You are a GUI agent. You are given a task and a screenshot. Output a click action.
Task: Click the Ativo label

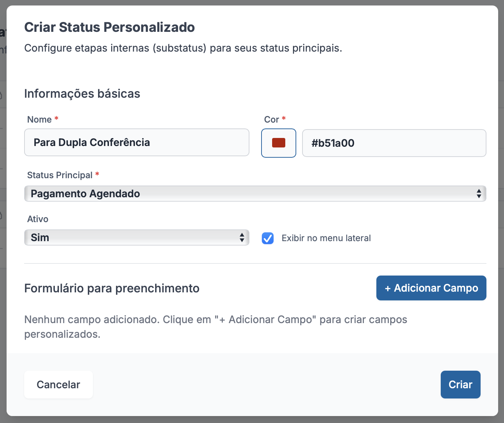click(38, 219)
